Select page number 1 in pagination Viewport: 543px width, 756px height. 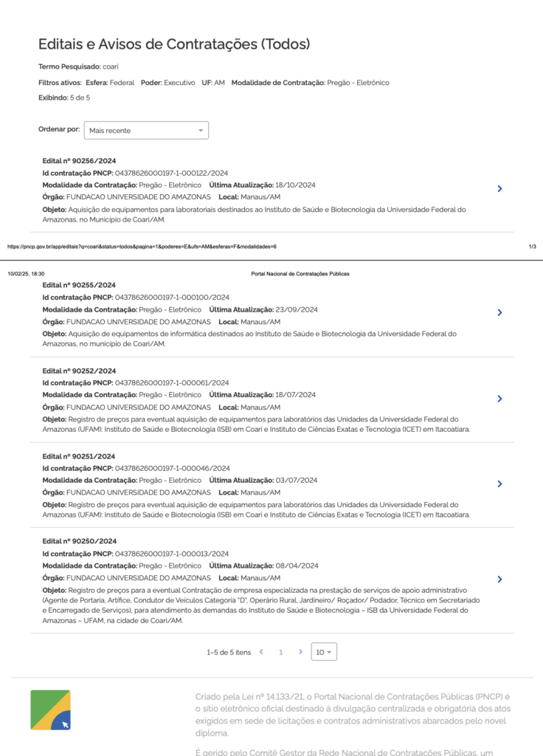pos(280,653)
